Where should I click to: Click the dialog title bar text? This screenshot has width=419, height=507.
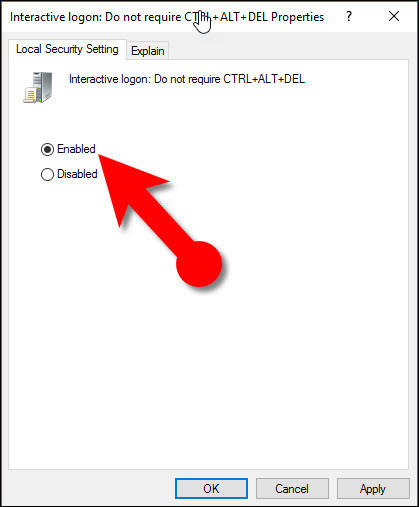point(167,17)
